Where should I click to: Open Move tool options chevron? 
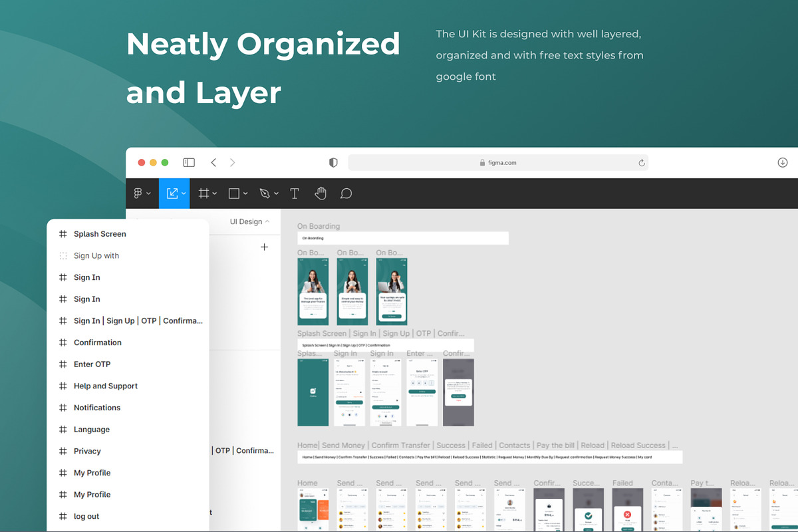[x=184, y=194]
